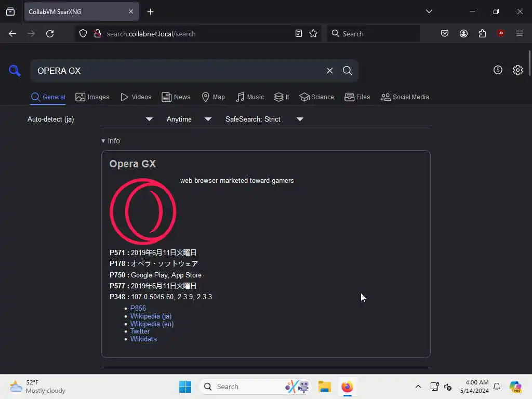Select the General category tab

pos(48,97)
